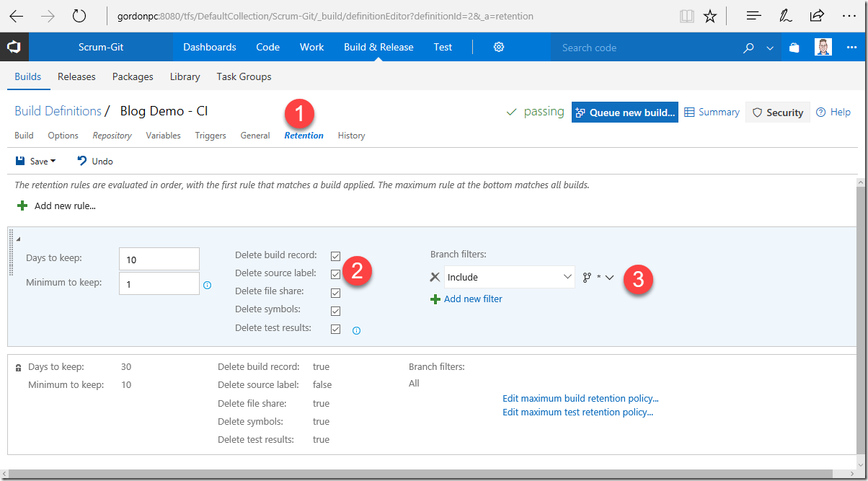
Task: Click the lock icon on the maximum rule
Action: coord(19,368)
